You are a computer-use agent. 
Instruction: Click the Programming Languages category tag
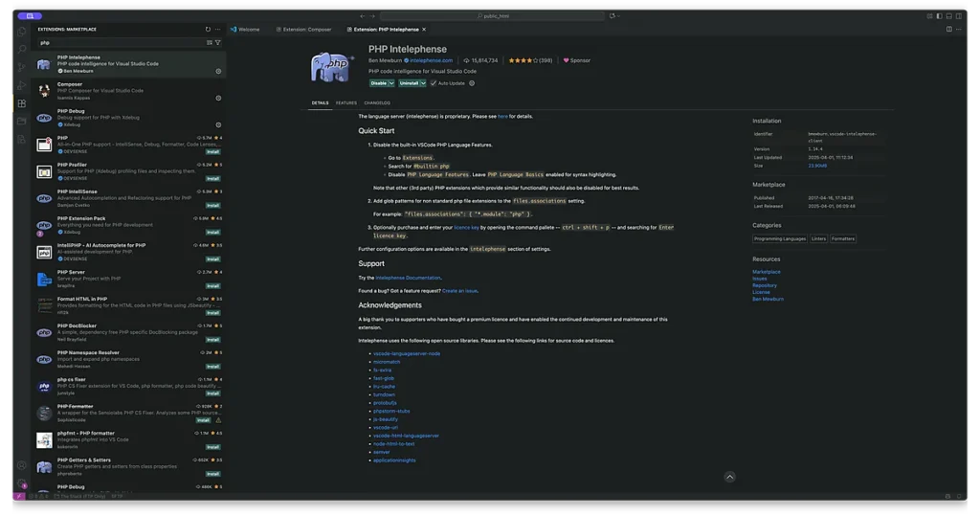pyautogui.click(x=779, y=239)
